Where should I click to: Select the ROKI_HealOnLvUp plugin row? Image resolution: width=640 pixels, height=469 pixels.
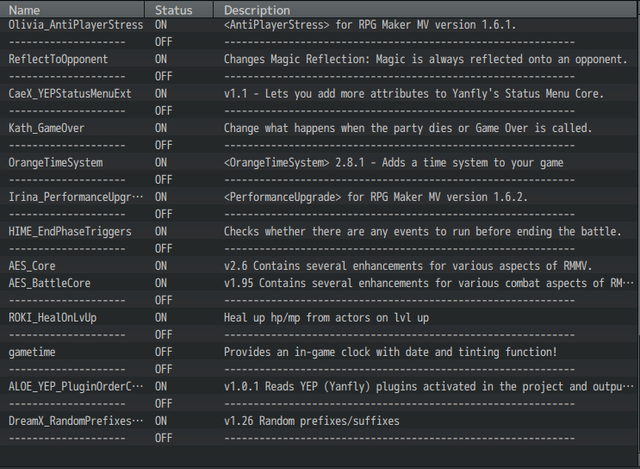point(318,318)
